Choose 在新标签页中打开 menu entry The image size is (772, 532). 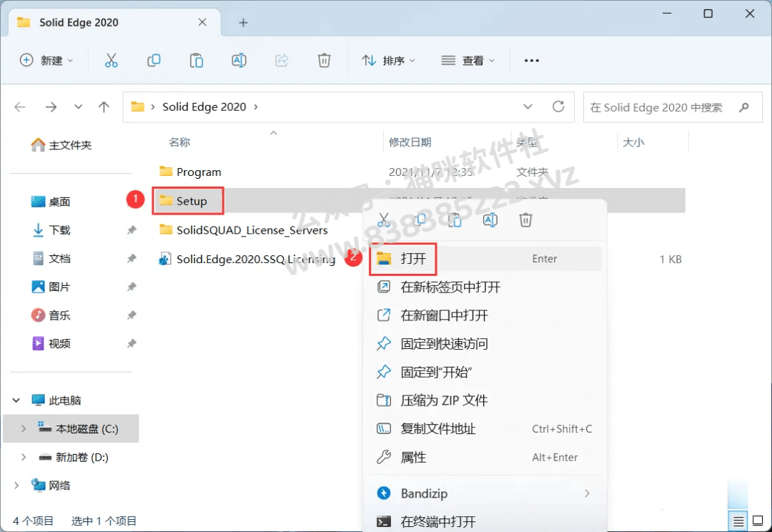tap(487, 287)
